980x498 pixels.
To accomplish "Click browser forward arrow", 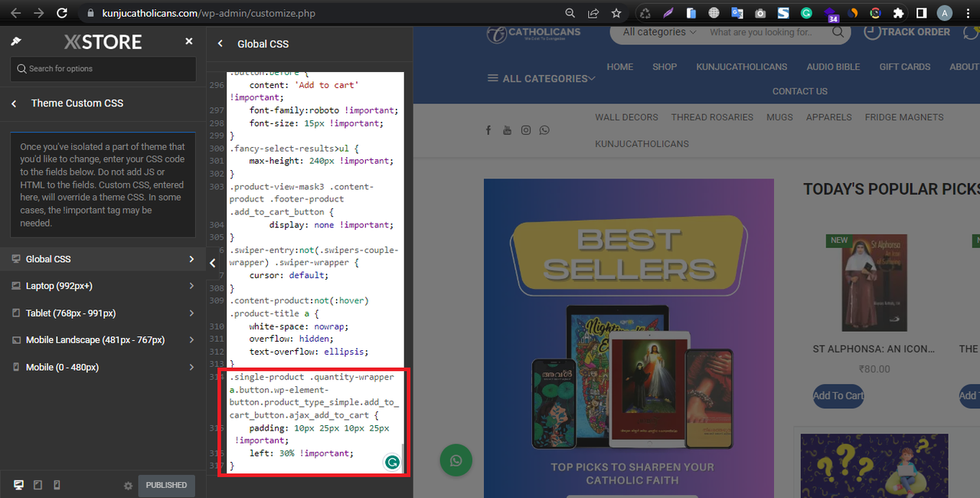I will coord(39,13).
